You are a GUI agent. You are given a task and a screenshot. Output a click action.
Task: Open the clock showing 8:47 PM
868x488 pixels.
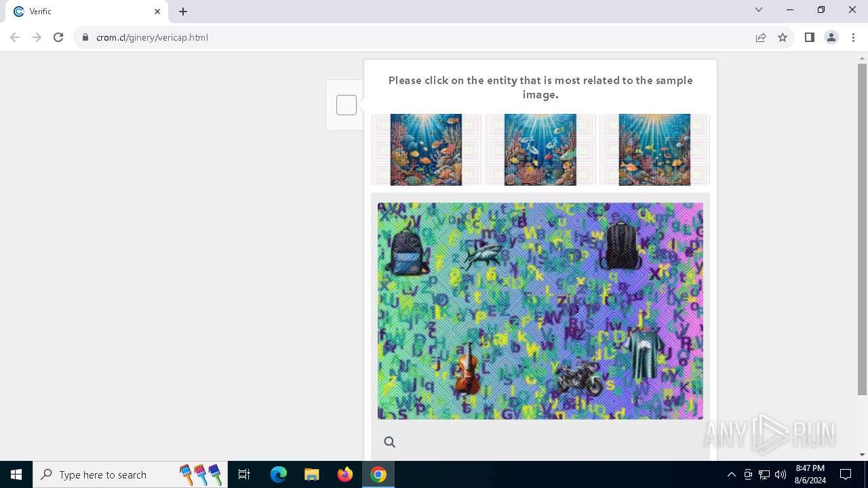click(810, 474)
